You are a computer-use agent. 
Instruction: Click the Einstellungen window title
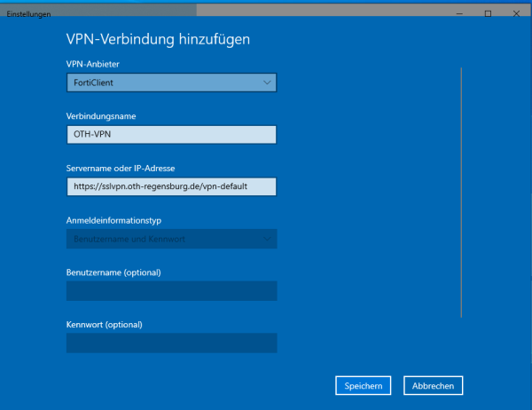click(x=28, y=14)
